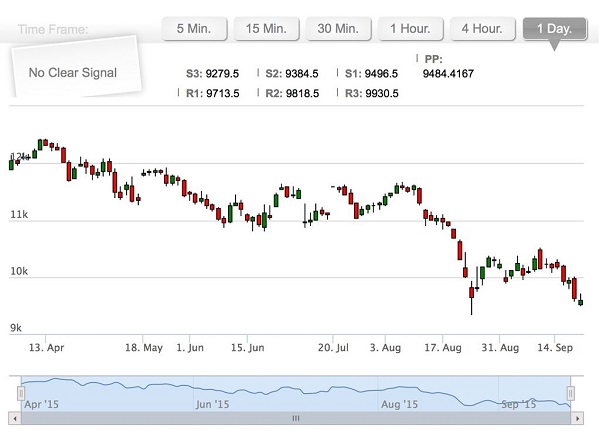The height and width of the screenshot is (434, 600).
Task: Click the Time Frame: label
Action: 53,29
